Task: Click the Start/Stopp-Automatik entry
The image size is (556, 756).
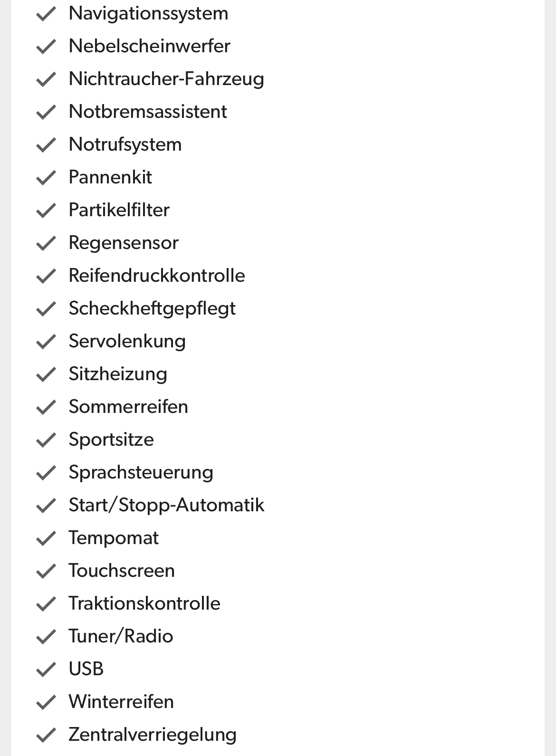Action: pyautogui.click(x=166, y=505)
